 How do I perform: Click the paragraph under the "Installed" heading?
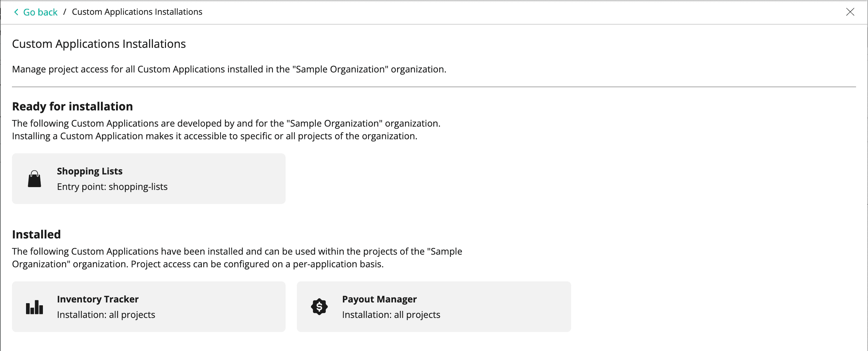[x=237, y=258]
